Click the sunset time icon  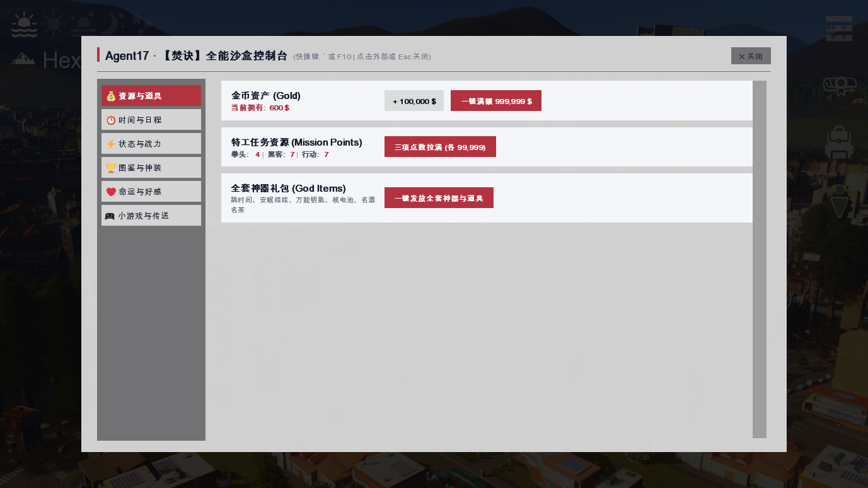coord(83,25)
